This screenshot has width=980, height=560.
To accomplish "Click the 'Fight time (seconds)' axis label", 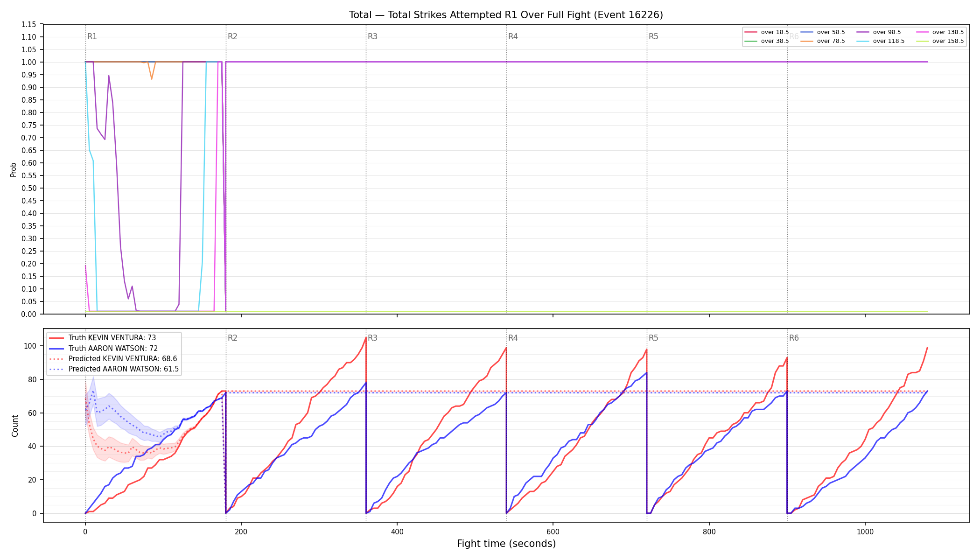I will coord(506,544).
